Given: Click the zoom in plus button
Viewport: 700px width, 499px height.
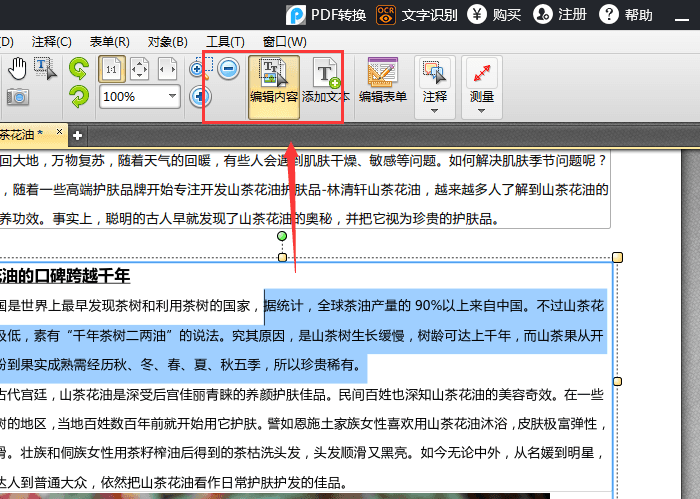Looking at the screenshot, I should (x=202, y=96).
